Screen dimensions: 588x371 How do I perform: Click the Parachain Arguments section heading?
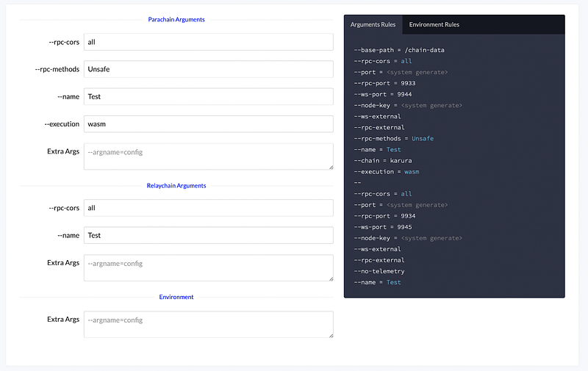tap(176, 20)
